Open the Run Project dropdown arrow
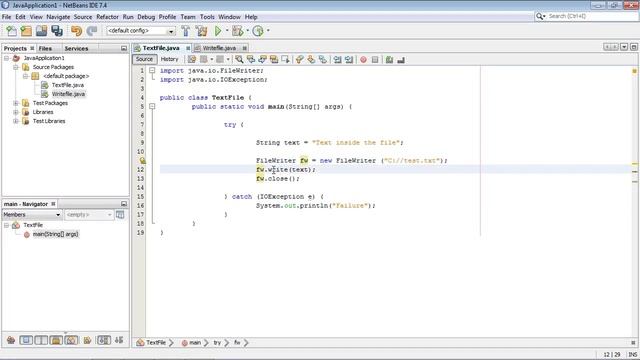 [227, 31]
